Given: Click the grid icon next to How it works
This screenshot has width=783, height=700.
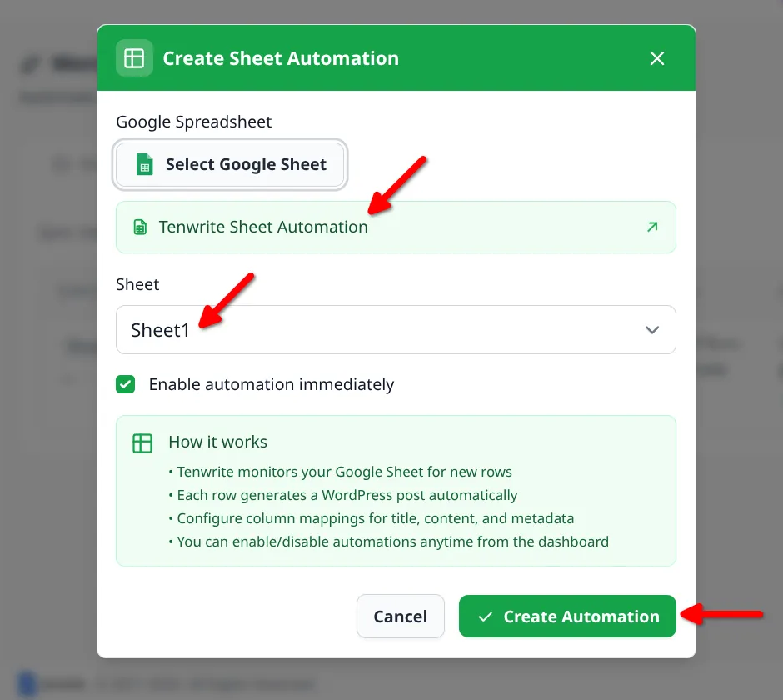Looking at the screenshot, I should 142,442.
